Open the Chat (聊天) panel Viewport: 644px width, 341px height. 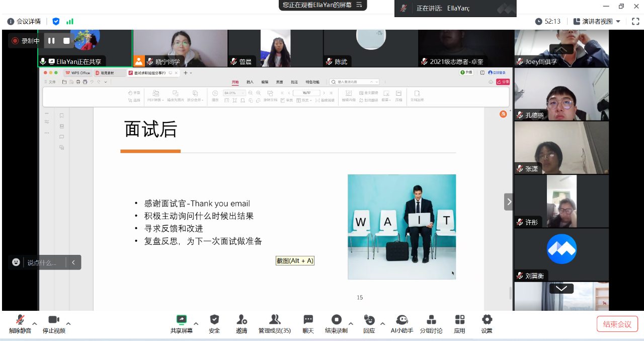(x=308, y=320)
